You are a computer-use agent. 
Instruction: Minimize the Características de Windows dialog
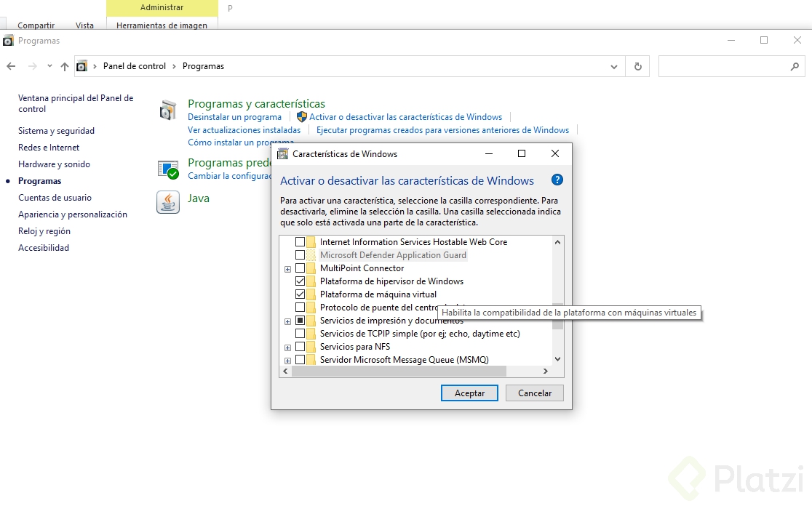click(488, 153)
